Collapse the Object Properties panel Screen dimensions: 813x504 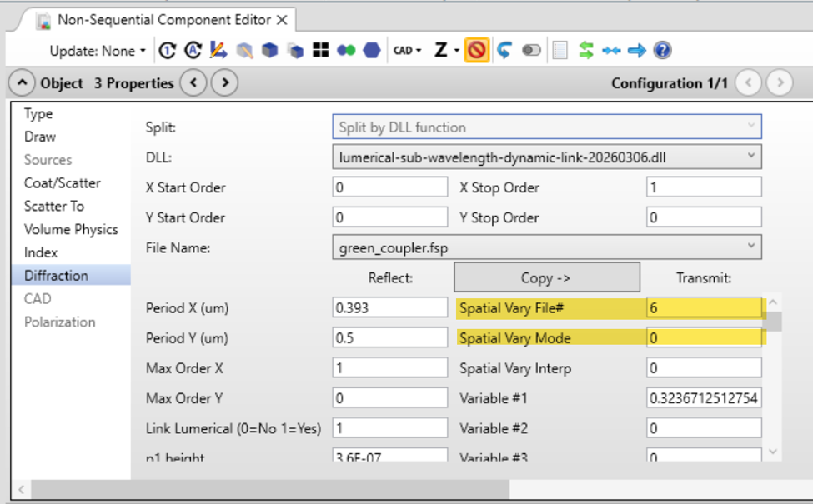pos(22,82)
